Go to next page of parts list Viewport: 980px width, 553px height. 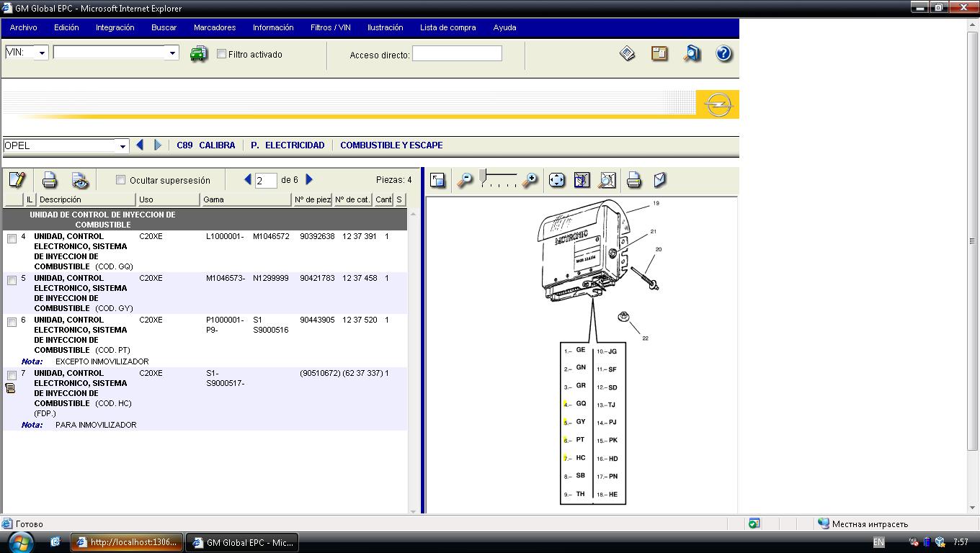point(309,179)
